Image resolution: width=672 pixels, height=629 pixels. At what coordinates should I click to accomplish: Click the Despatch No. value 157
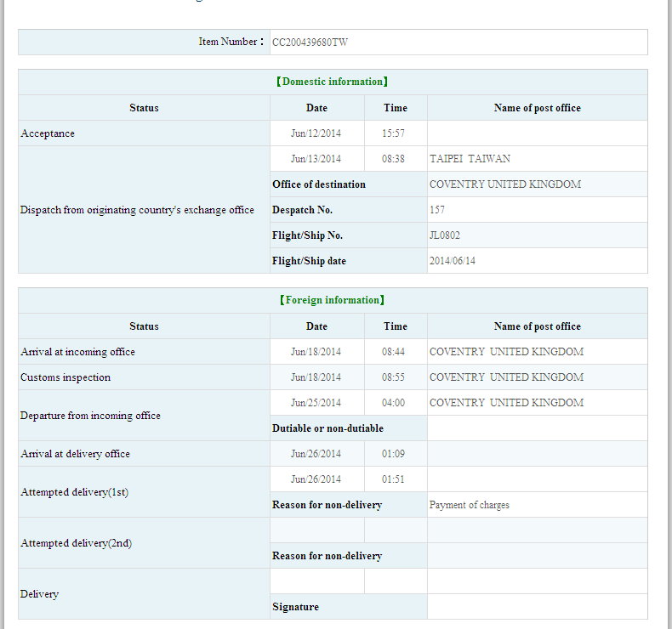click(437, 210)
